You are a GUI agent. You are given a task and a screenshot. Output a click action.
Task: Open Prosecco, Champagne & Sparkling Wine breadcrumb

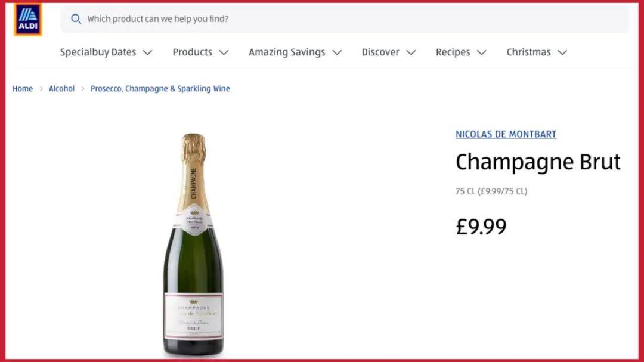(160, 88)
